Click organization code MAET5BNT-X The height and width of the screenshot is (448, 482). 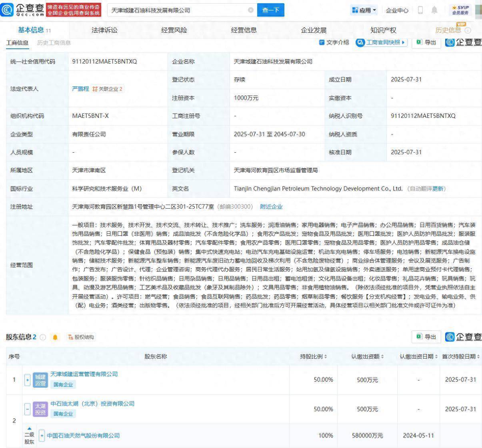tap(90, 116)
